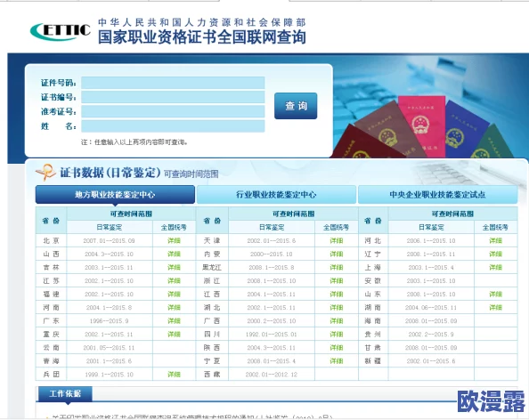Click 详细 in the 湖南 row
Image resolution: width=529 pixels, height=420 pixels.
tap(495, 307)
